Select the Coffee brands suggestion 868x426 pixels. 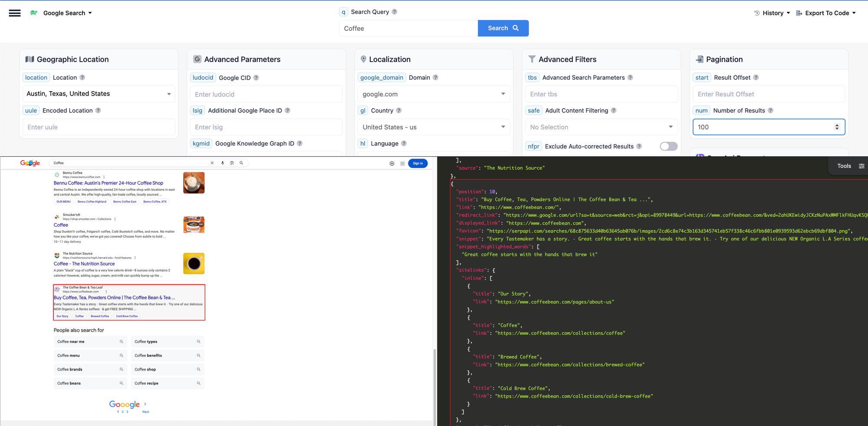(90, 370)
